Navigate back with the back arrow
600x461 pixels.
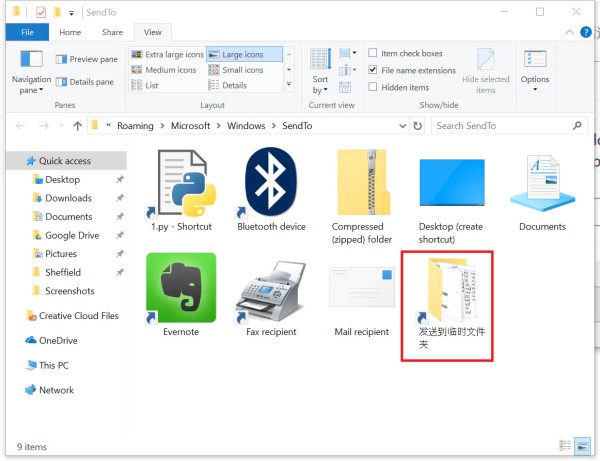click(x=20, y=126)
